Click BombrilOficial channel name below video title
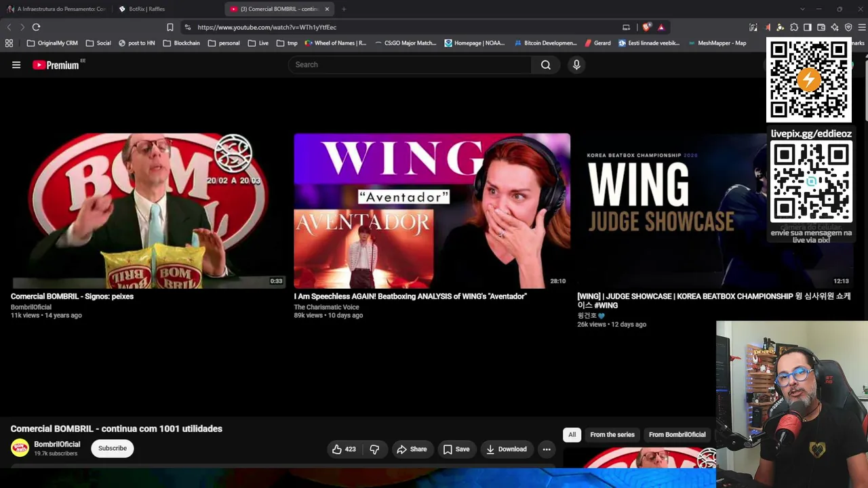This screenshot has height=488, width=868. [57, 445]
